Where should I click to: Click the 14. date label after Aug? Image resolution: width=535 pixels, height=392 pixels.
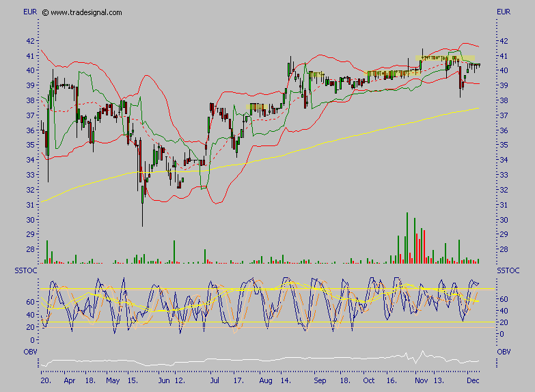[x=285, y=381]
